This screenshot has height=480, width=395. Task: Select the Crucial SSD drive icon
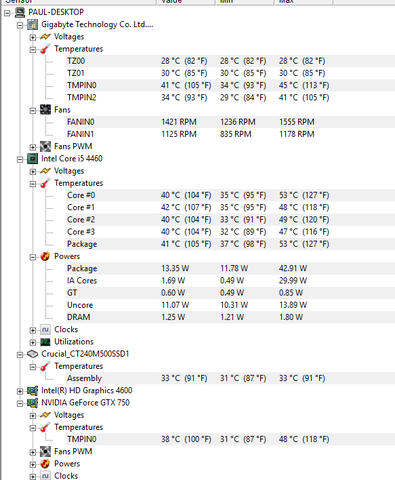[x=32, y=354]
